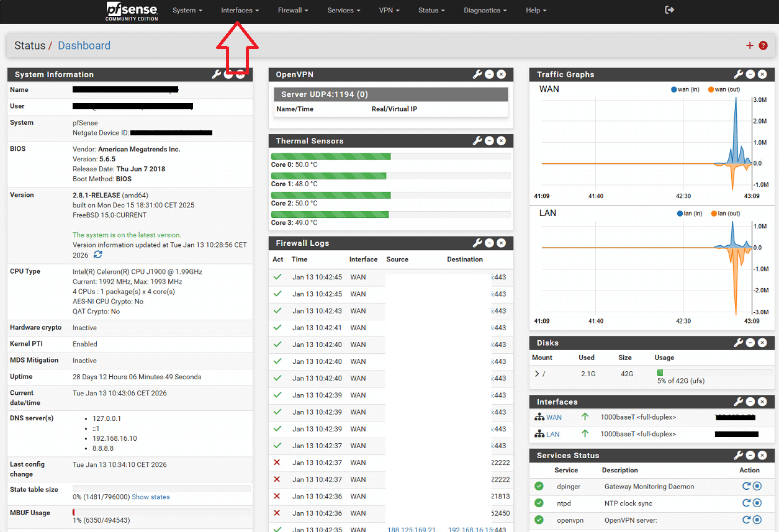
Task: Toggle the lan (out) graph legend
Action: point(725,214)
